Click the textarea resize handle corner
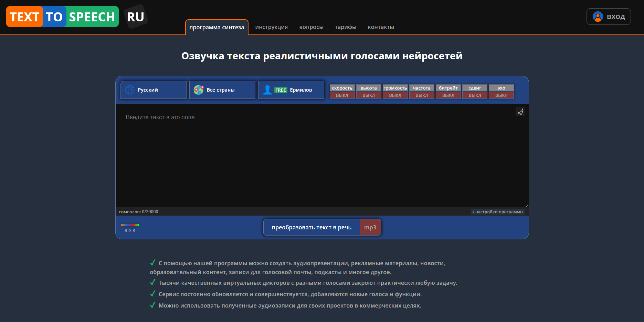Image resolution: width=644 pixels, height=322 pixels. point(527,205)
